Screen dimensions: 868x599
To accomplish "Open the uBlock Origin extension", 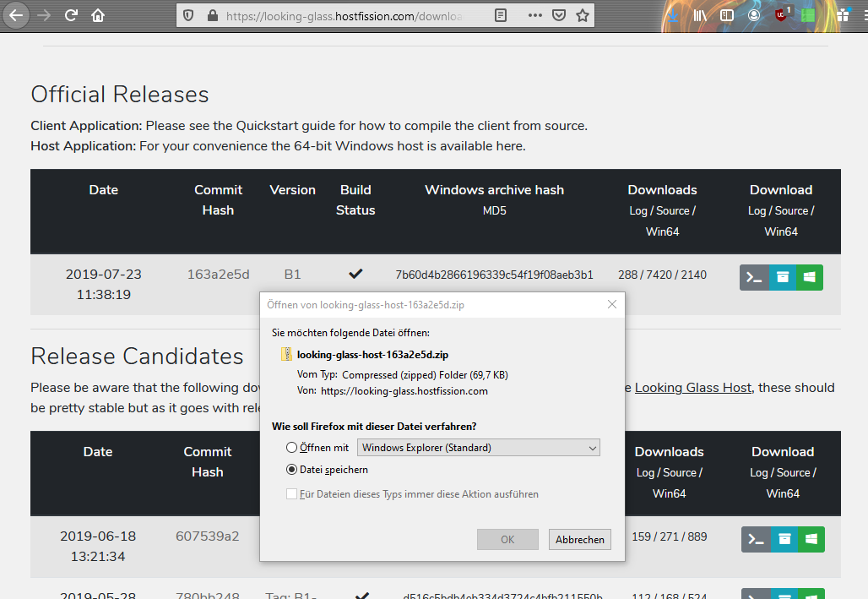I will click(x=782, y=15).
